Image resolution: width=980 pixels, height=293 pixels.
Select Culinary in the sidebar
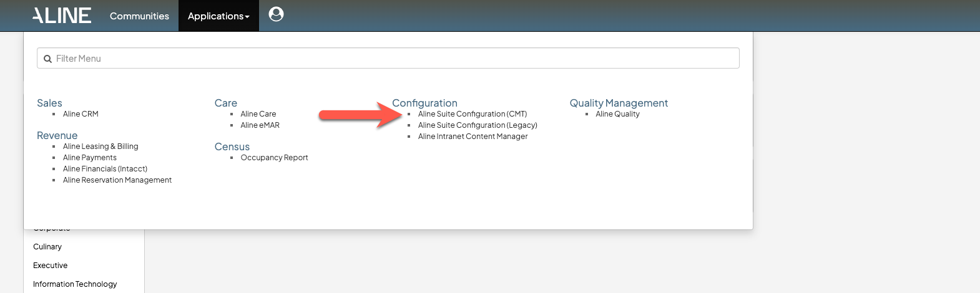click(47, 247)
